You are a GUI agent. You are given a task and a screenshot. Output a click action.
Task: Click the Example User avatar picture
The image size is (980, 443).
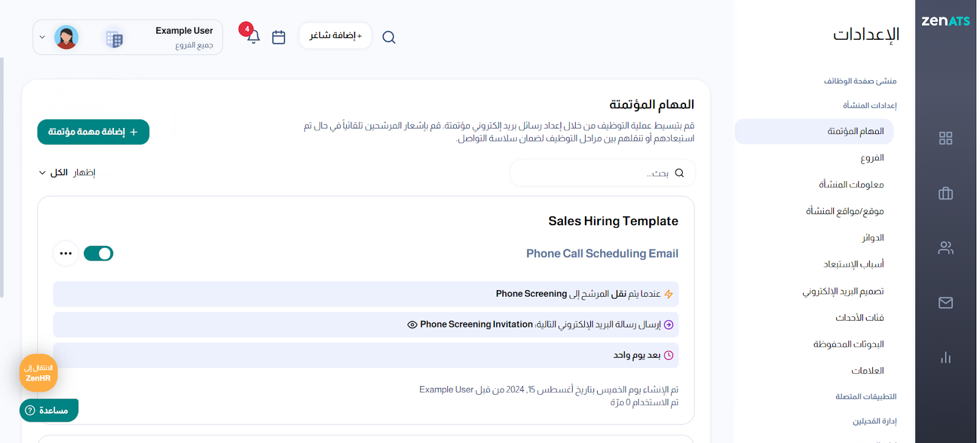[x=66, y=37]
